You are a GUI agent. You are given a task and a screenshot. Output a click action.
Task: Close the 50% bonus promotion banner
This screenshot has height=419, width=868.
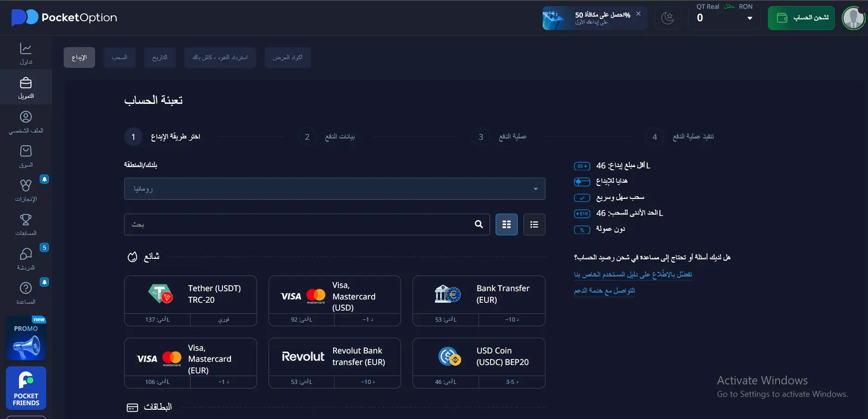tap(638, 14)
